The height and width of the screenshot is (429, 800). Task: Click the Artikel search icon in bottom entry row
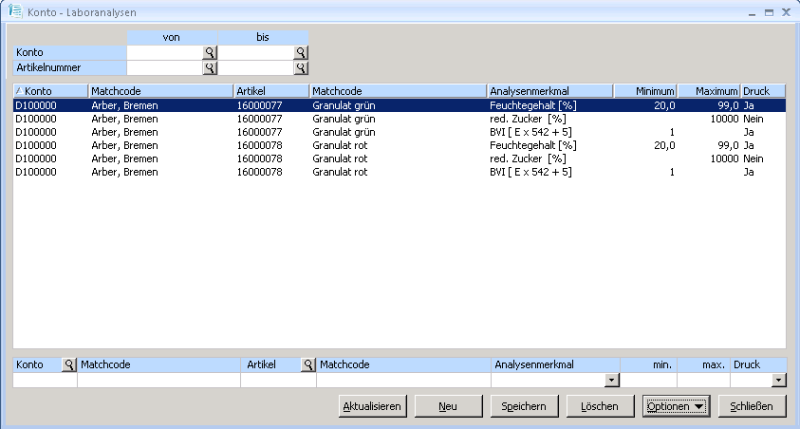pos(308,366)
